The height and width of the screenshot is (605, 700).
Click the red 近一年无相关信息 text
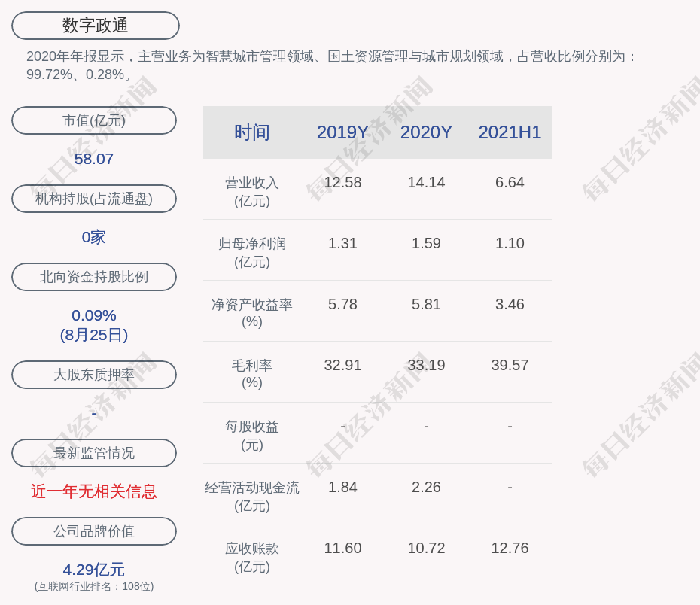(x=94, y=491)
